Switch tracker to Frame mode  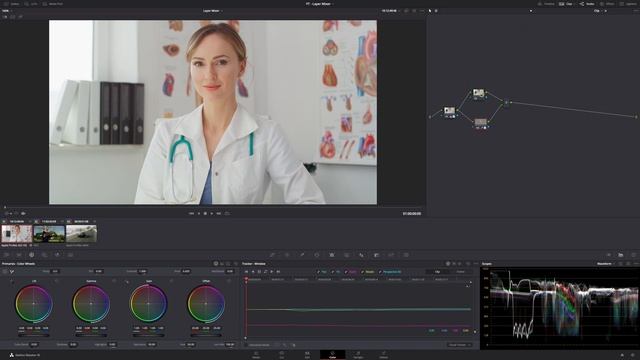coord(460,272)
